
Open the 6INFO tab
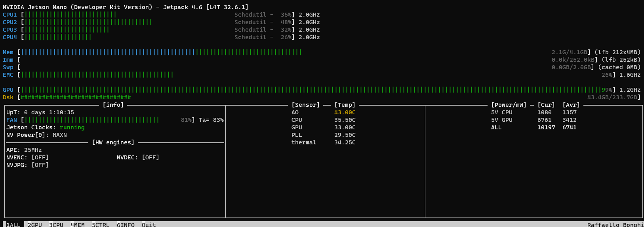(126, 225)
